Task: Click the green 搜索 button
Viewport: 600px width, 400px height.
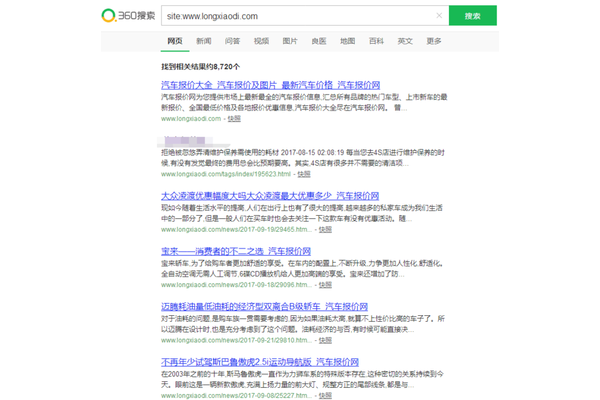Action: click(x=472, y=16)
